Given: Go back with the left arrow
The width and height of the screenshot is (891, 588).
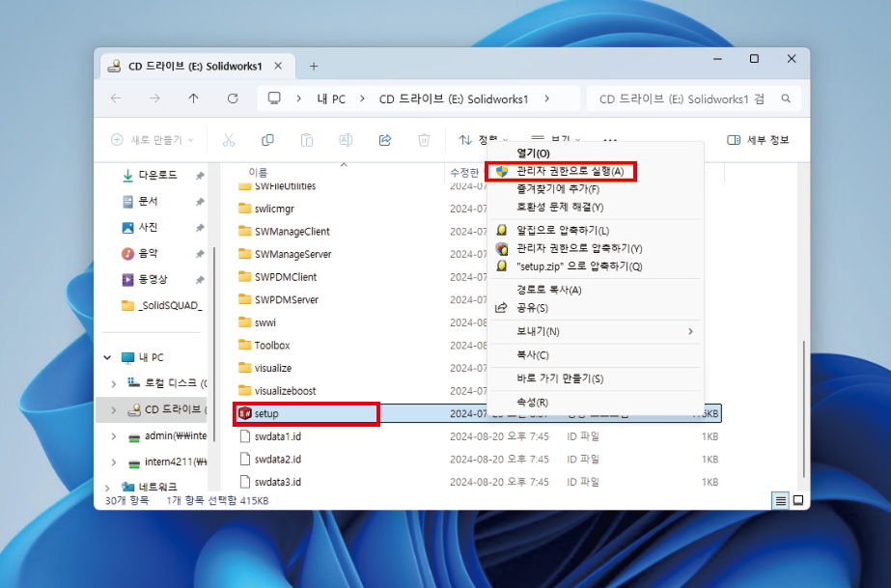Looking at the screenshot, I should pyautogui.click(x=116, y=98).
